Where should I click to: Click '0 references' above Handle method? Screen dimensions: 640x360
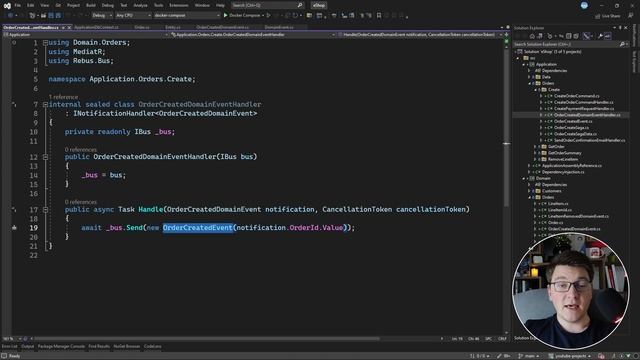[x=81, y=202]
